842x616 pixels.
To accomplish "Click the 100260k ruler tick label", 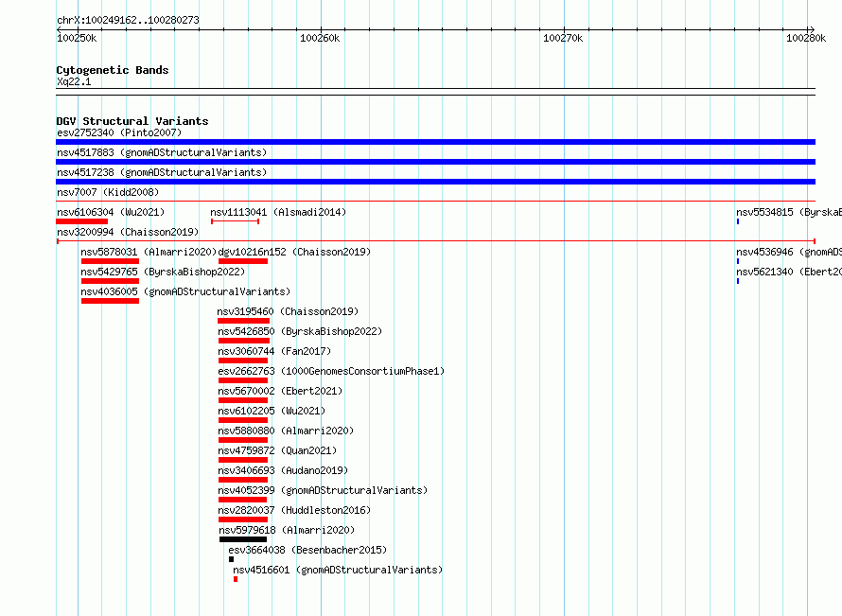I will point(320,38).
